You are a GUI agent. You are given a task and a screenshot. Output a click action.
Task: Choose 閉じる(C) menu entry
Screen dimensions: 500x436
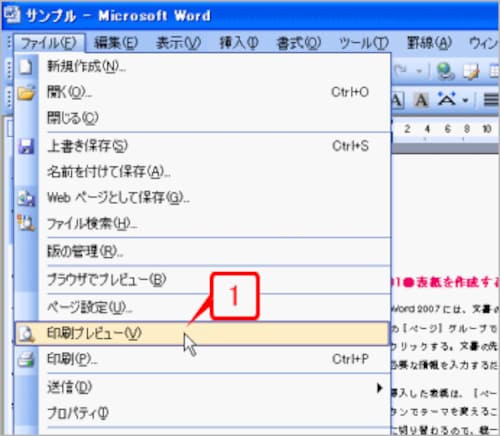(202, 118)
